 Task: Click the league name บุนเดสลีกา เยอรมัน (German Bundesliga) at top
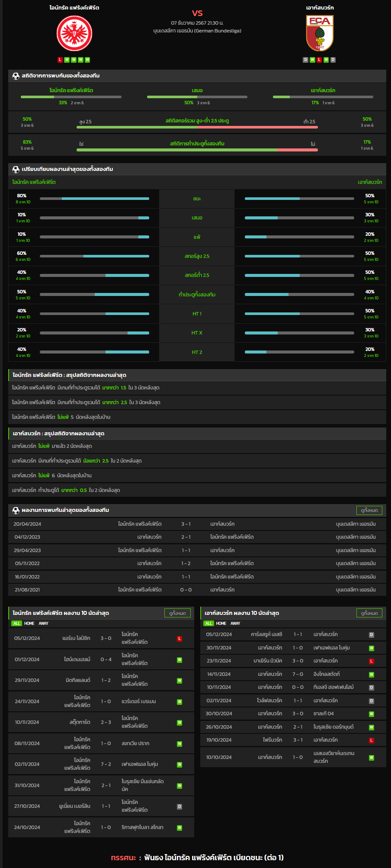click(197, 31)
